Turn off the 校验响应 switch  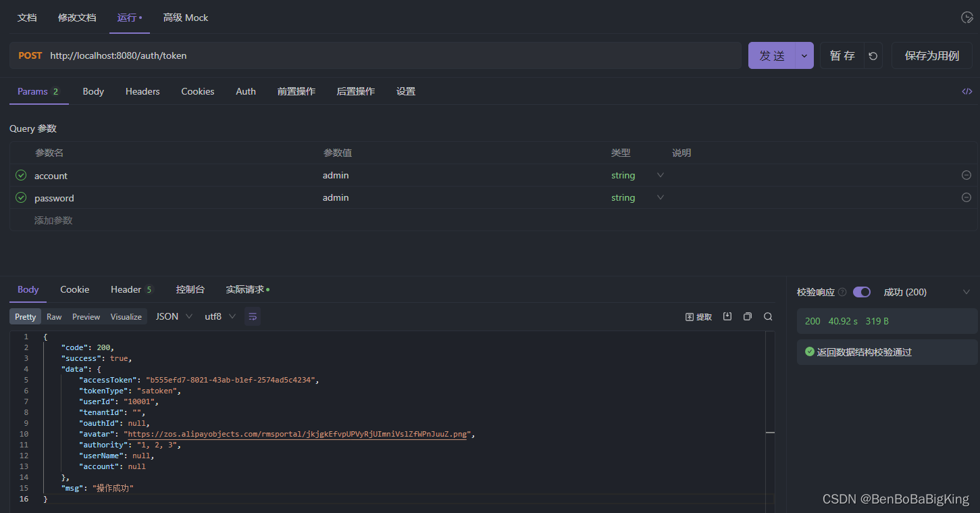tap(861, 291)
